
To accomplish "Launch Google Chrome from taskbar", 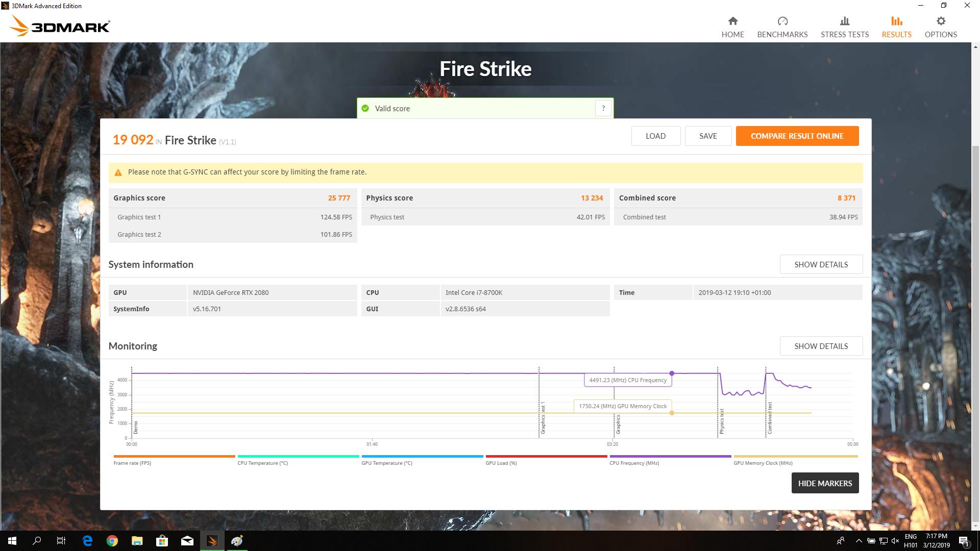I will point(112,541).
